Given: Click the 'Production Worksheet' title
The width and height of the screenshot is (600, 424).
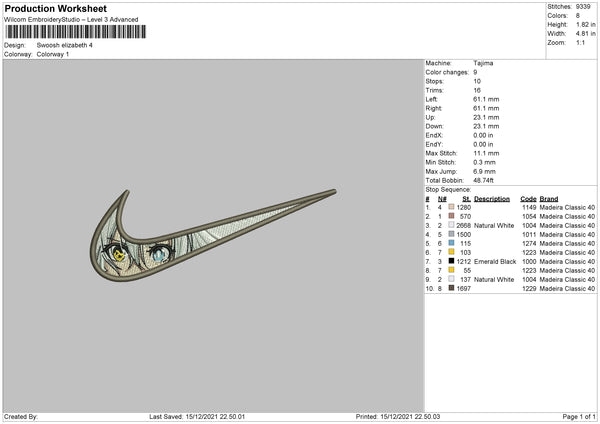Looking at the screenshot, I should click(55, 8).
